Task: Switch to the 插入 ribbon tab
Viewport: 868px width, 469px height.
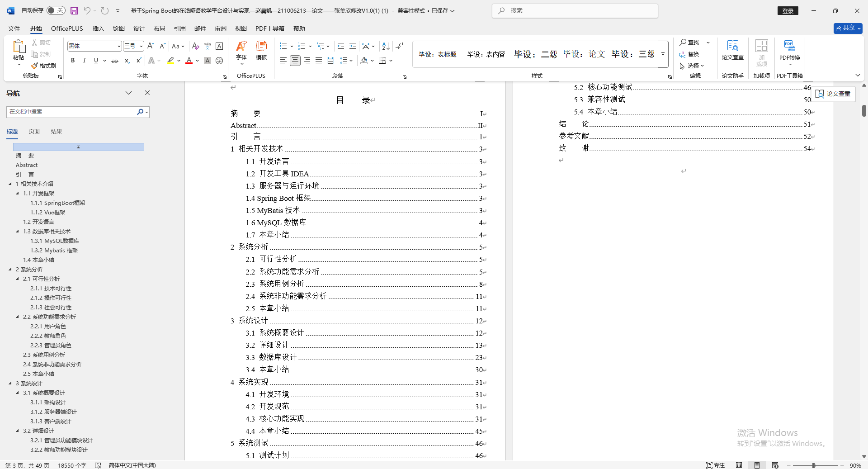Action: tap(98, 28)
